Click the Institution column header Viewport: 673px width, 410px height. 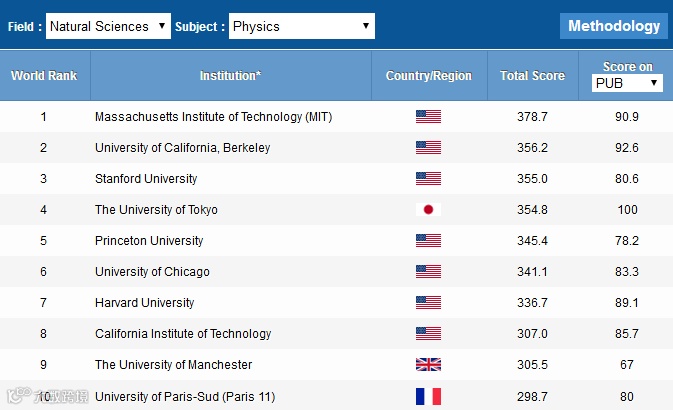(x=230, y=76)
